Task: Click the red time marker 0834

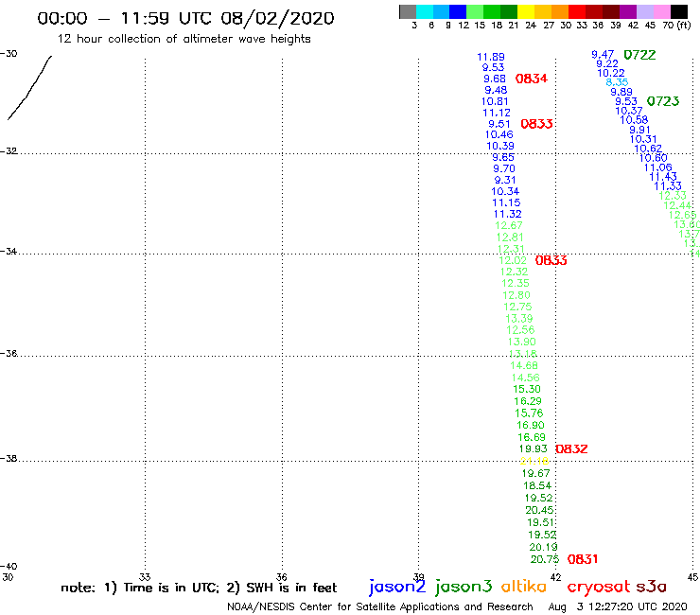Action: click(532, 79)
